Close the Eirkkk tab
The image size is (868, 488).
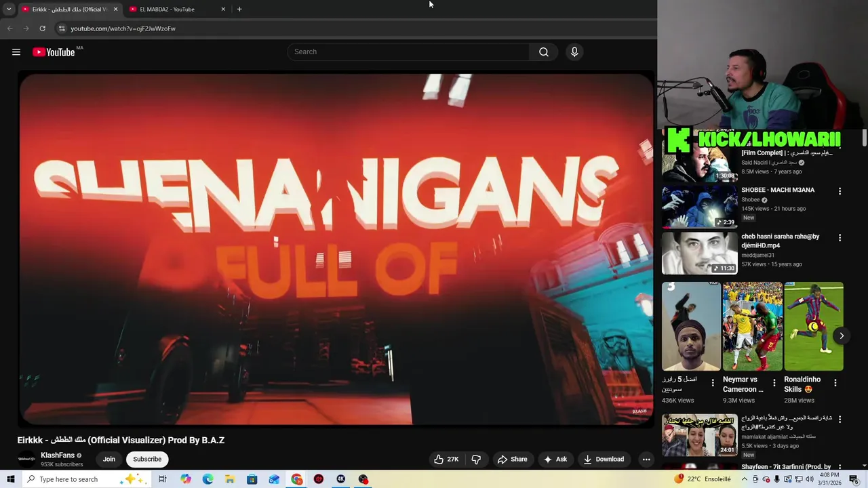pyautogui.click(x=115, y=9)
